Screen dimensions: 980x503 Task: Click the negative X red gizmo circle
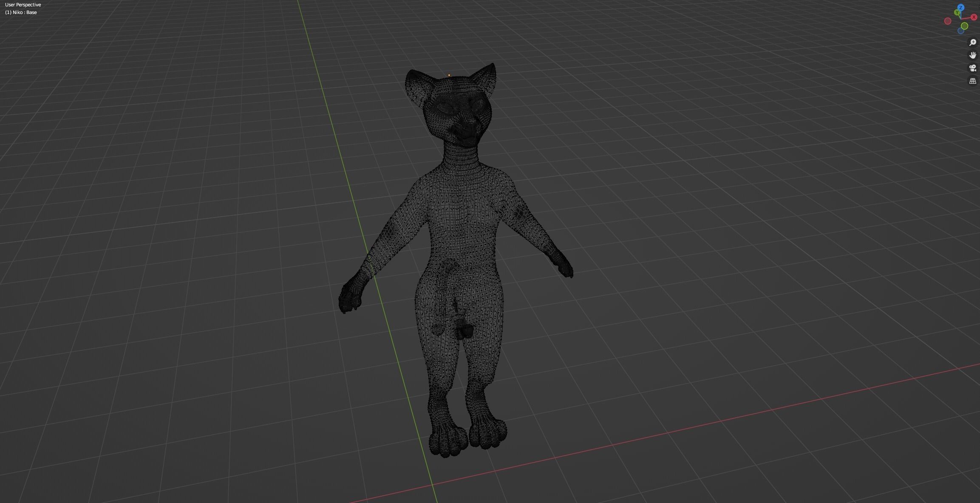948,21
